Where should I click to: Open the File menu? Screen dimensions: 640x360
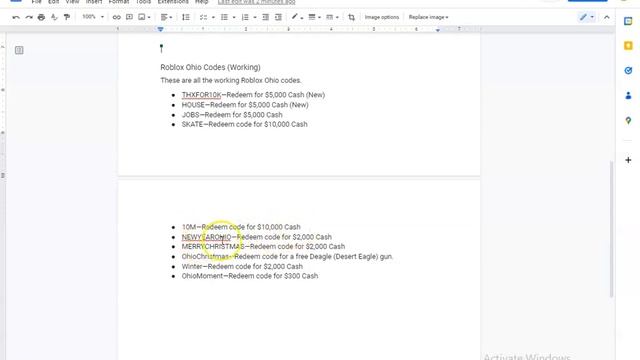(36, 2)
